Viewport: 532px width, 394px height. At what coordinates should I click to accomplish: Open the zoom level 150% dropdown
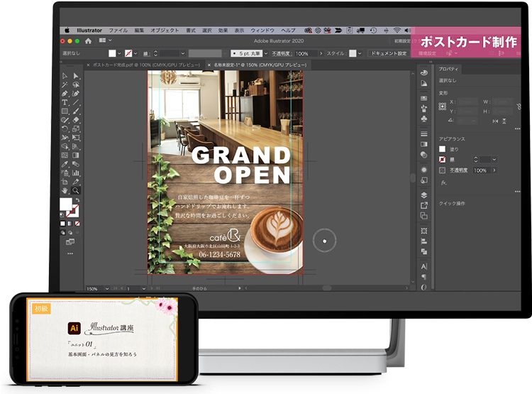click(x=106, y=289)
